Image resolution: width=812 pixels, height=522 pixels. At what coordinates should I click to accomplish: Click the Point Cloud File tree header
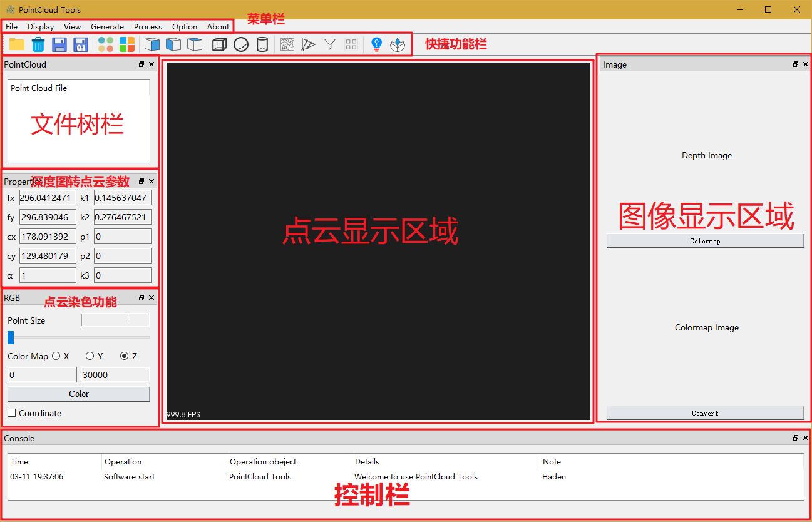[x=79, y=88]
